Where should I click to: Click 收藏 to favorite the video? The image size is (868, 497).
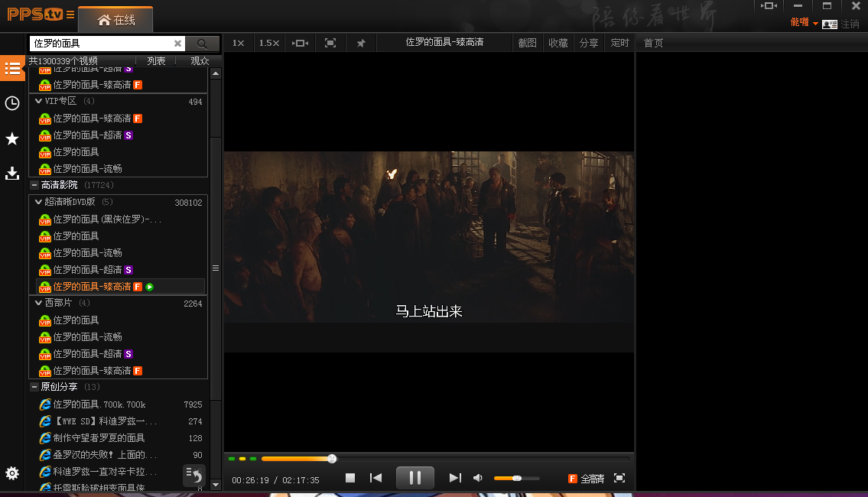[x=558, y=44]
